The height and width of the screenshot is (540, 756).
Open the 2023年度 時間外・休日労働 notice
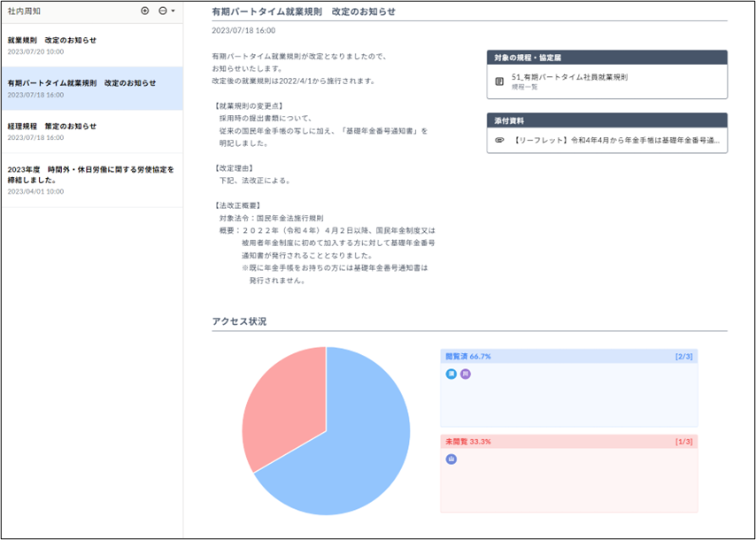[91, 180]
